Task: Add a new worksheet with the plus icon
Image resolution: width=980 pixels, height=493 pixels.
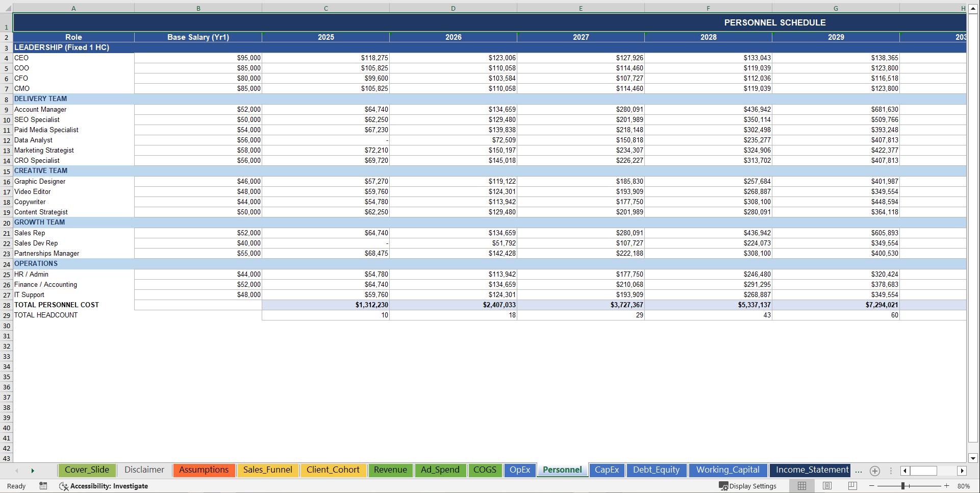Action: coord(875,471)
